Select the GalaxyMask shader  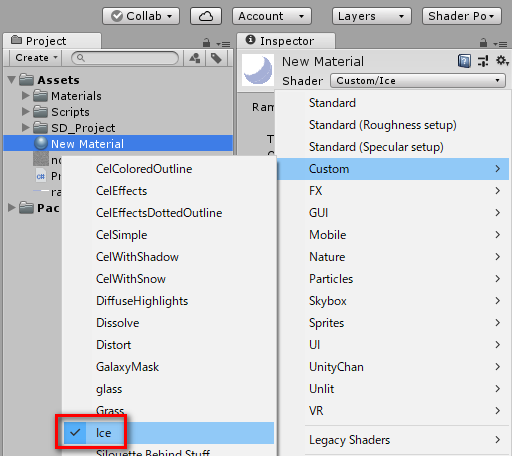(x=169, y=367)
